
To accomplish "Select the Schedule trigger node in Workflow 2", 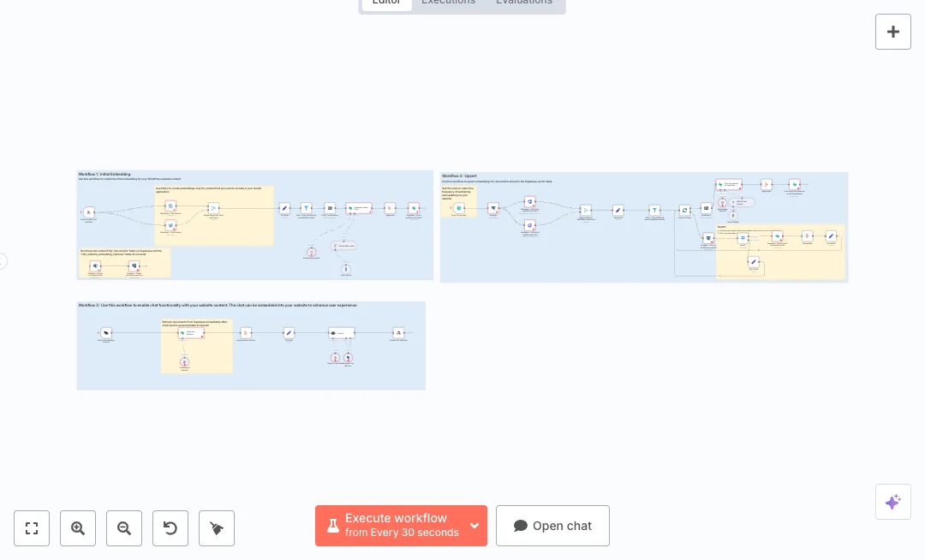I will [460, 208].
